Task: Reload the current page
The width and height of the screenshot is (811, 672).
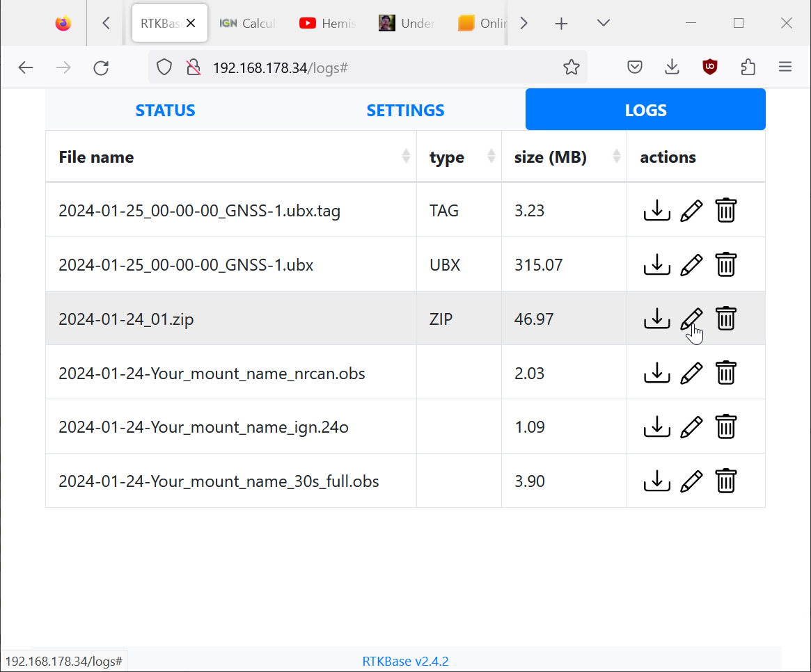Action: 101,67
